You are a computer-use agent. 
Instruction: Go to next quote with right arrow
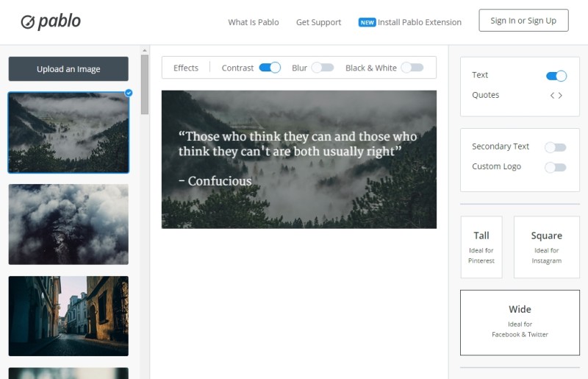[561, 95]
